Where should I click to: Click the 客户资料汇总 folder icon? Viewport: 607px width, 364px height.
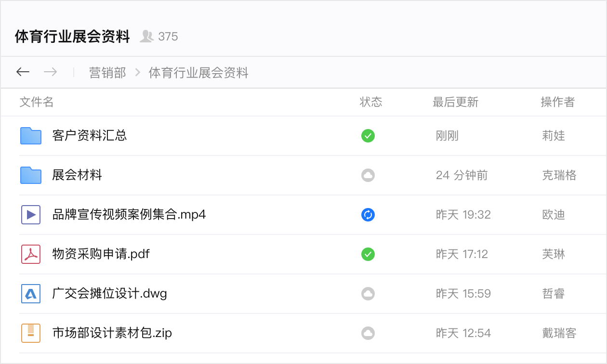point(31,136)
